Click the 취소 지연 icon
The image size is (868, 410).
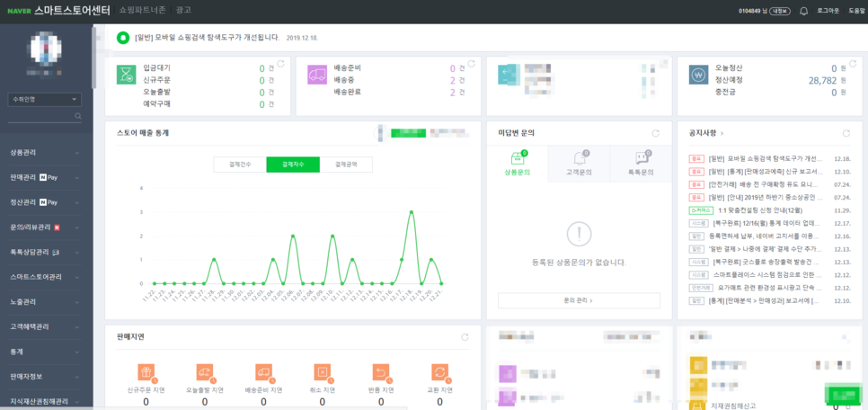tap(323, 372)
